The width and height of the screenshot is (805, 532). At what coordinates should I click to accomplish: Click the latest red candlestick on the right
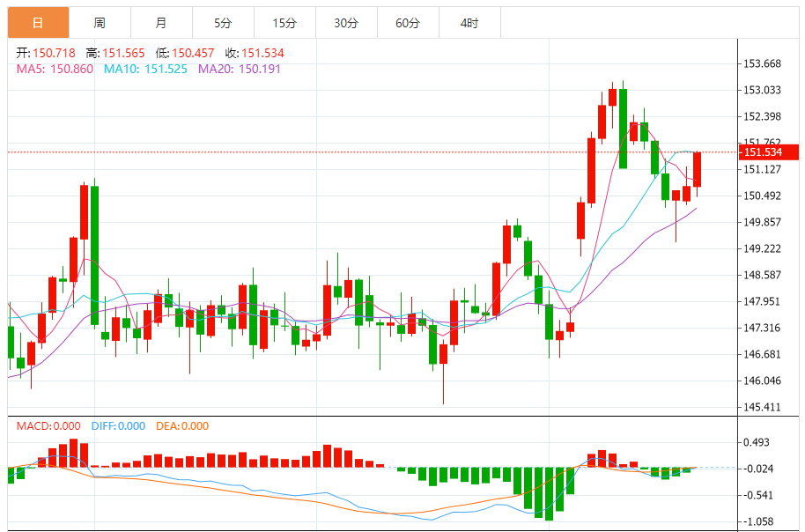697,169
